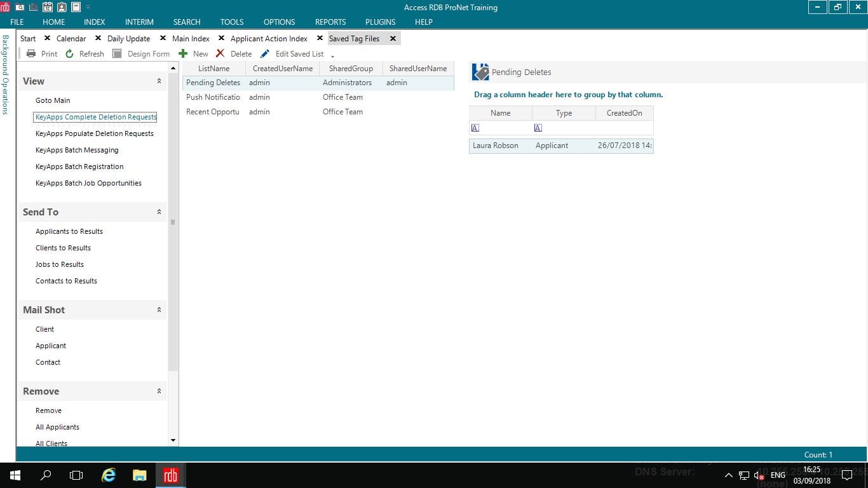The image size is (868, 488).
Task: Click the Type column filter icon
Action: (538, 128)
